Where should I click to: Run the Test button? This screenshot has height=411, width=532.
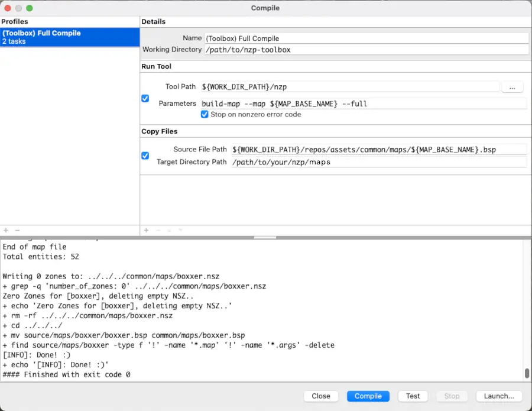coord(413,396)
